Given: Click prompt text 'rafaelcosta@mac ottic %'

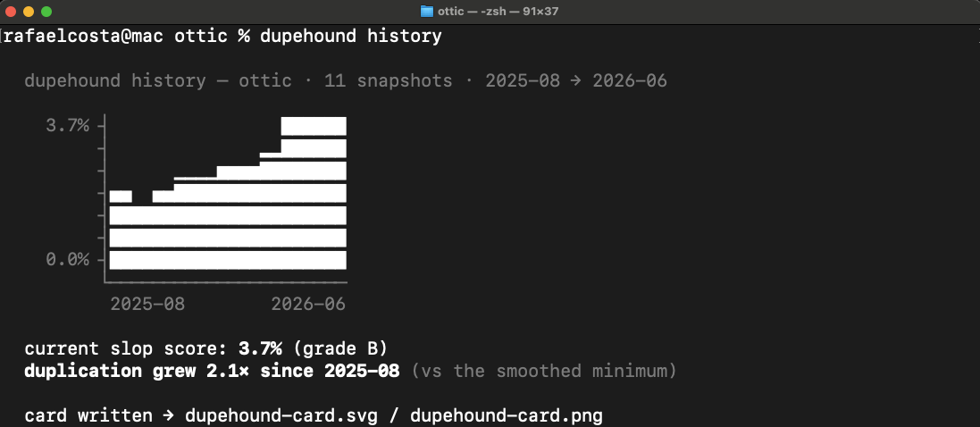Looking at the screenshot, I should point(126,37).
